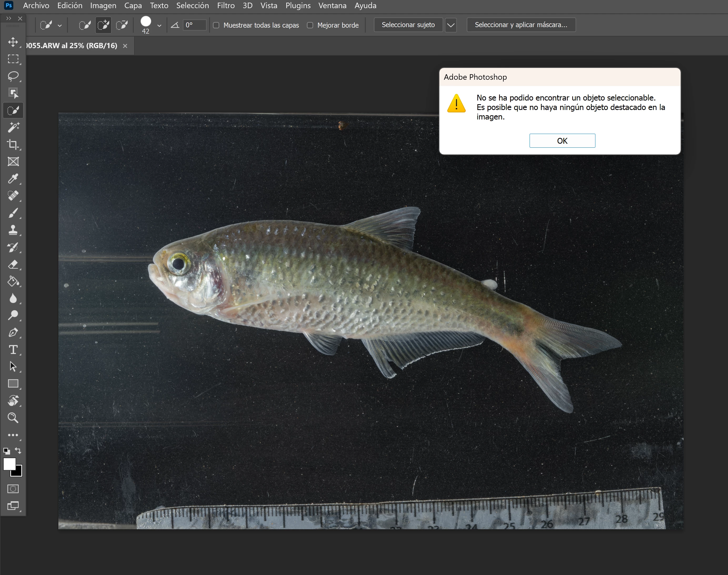Select the Zoom tool in toolbar
This screenshot has width=728, height=575.
pyautogui.click(x=13, y=418)
